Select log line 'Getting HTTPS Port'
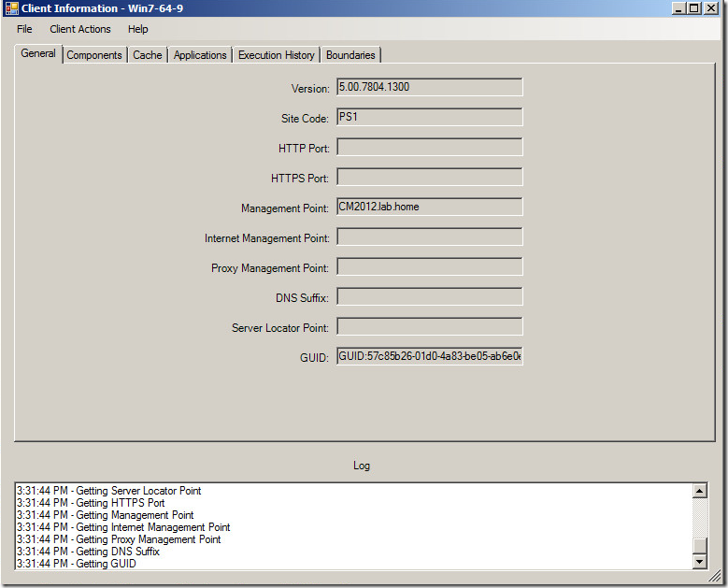The width and height of the screenshot is (728, 588). click(91, 503)
